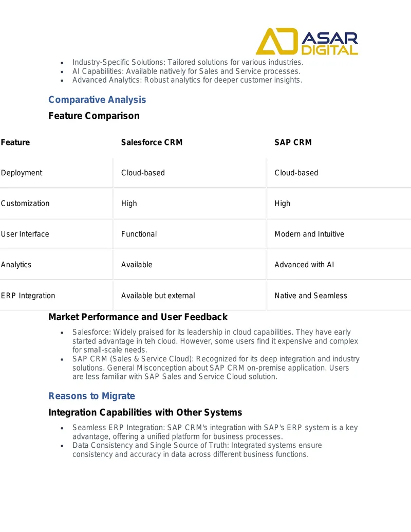Click the ERP Integration row label

click(x=28, y=296)
